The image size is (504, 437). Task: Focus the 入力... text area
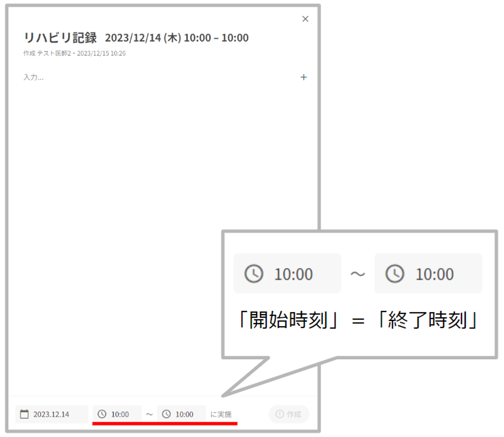point(34,77)
